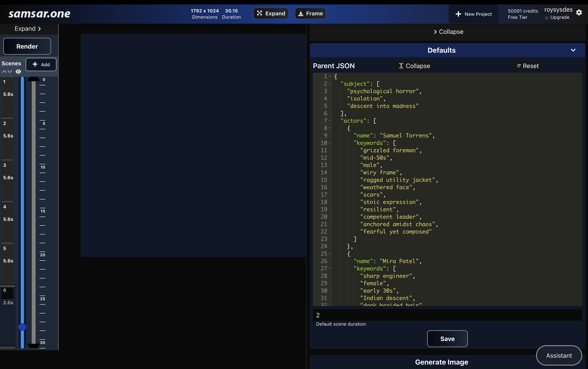The image size is (588, 369).
Task: Click the Upgrade star link
Action: tap(557, 18)
